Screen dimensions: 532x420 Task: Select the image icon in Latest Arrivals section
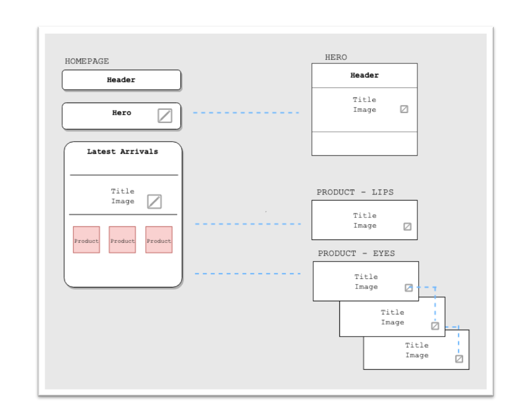tap(154, 201)
